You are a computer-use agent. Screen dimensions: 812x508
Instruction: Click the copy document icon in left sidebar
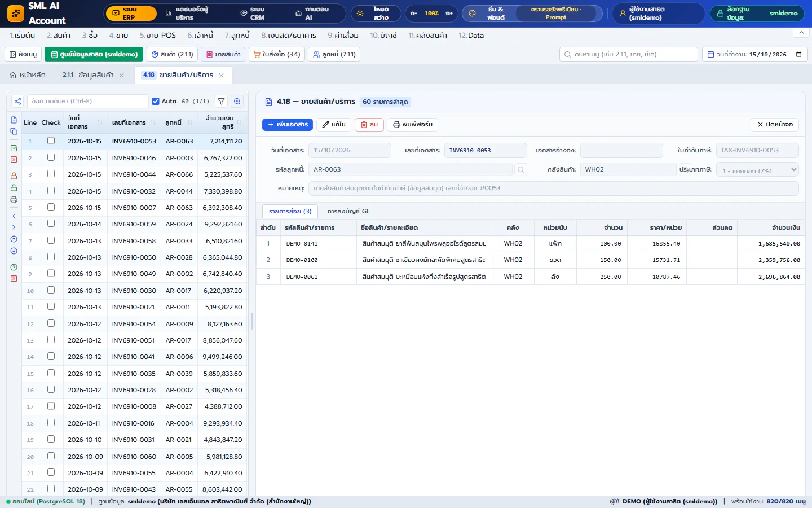(x=14, y=132)
